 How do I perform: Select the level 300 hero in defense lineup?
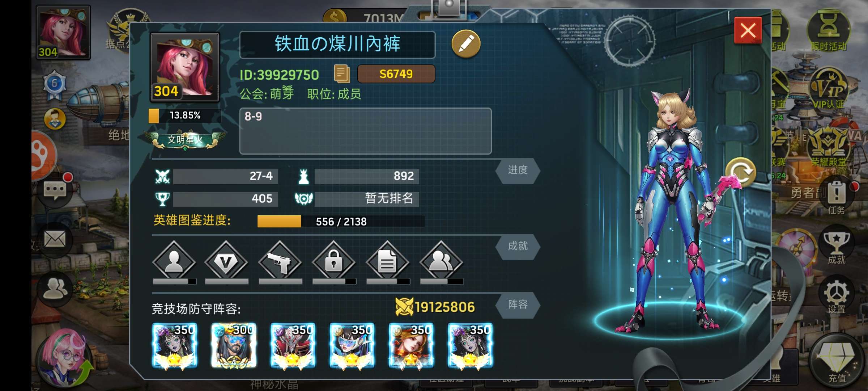pyautogui.click(x=234, y=346)
